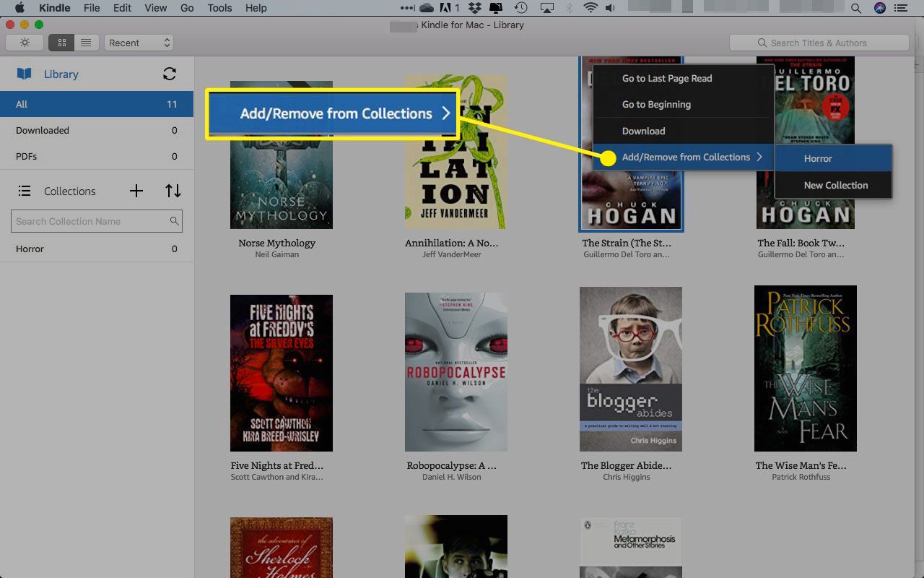This screenshot has width=924, height=578.
Task: Open Siri from menu bar
Action: (879, 8)
